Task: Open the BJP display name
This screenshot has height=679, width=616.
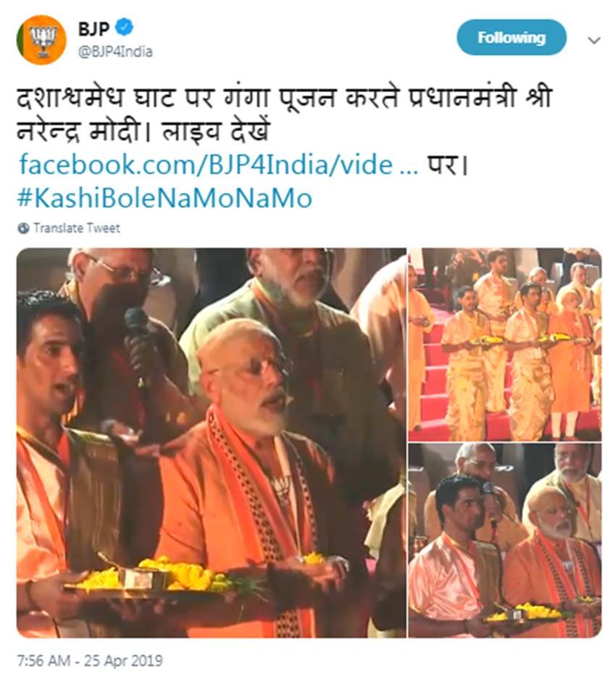Action: click(93, 28)
